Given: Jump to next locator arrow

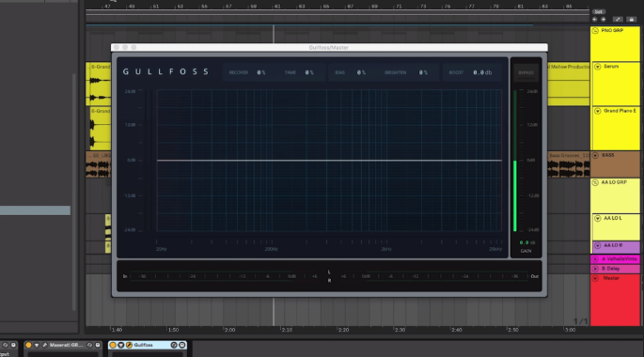Looking at the screenshot, I should (x=604, y=20).
